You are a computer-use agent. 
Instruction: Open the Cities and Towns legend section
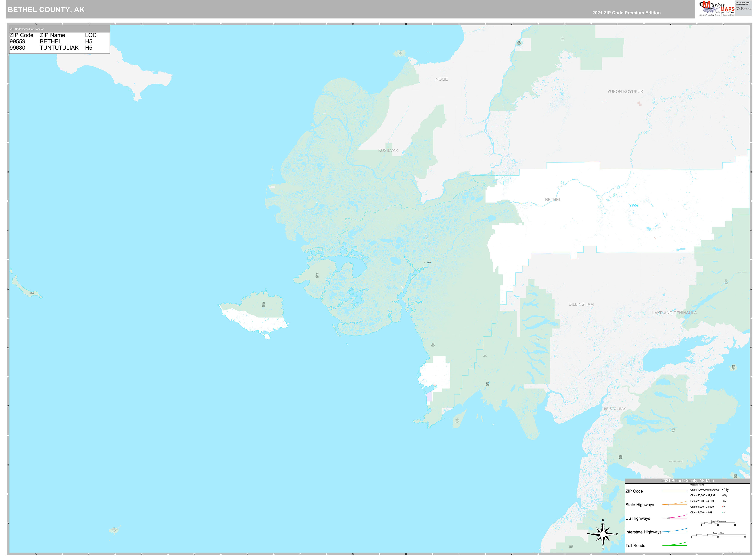coord(697,485)
